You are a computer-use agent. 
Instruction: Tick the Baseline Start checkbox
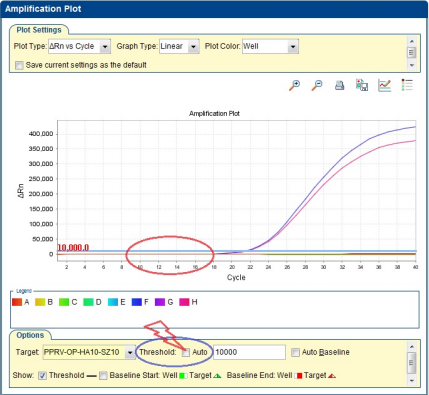click(103, 376)
